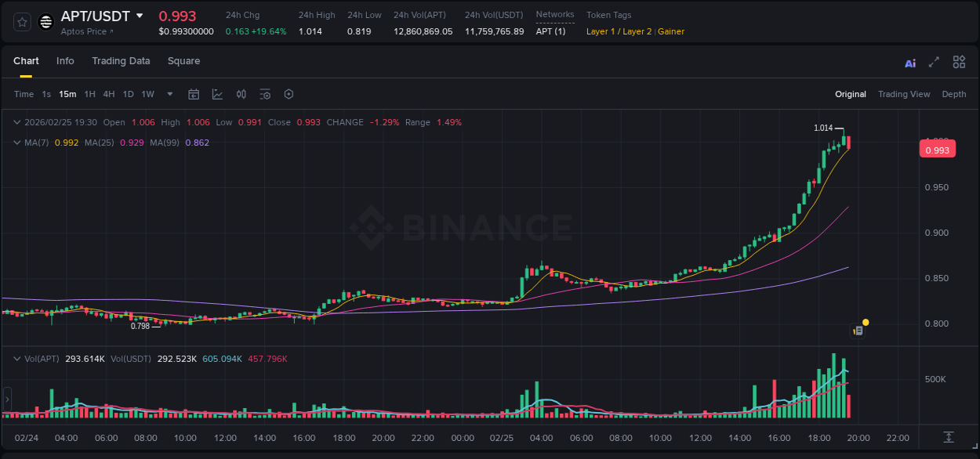Image resolution: width=980 pixels, height=459 pixels.
Task: Open the AI assistant on the chart
Action: [x=909, y=62]
